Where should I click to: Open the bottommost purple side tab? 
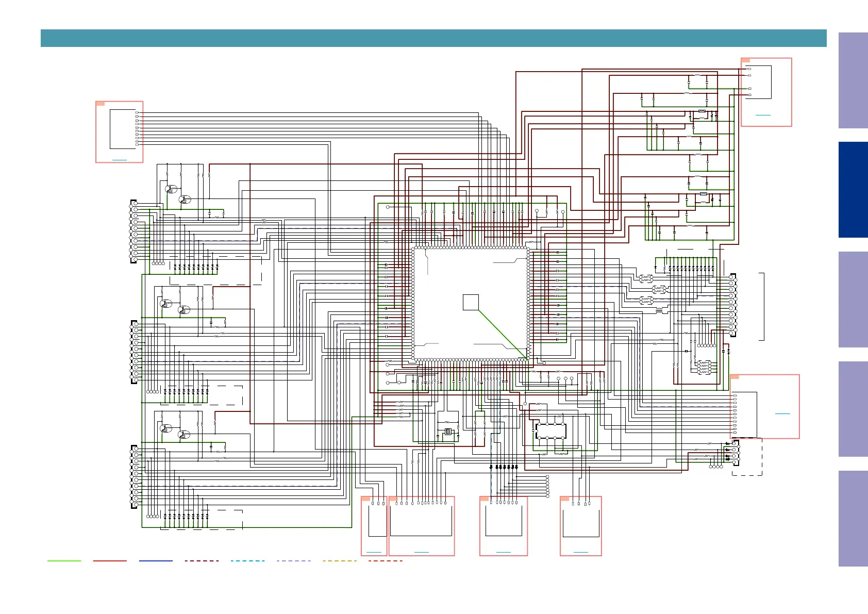[x=853, y=519]
